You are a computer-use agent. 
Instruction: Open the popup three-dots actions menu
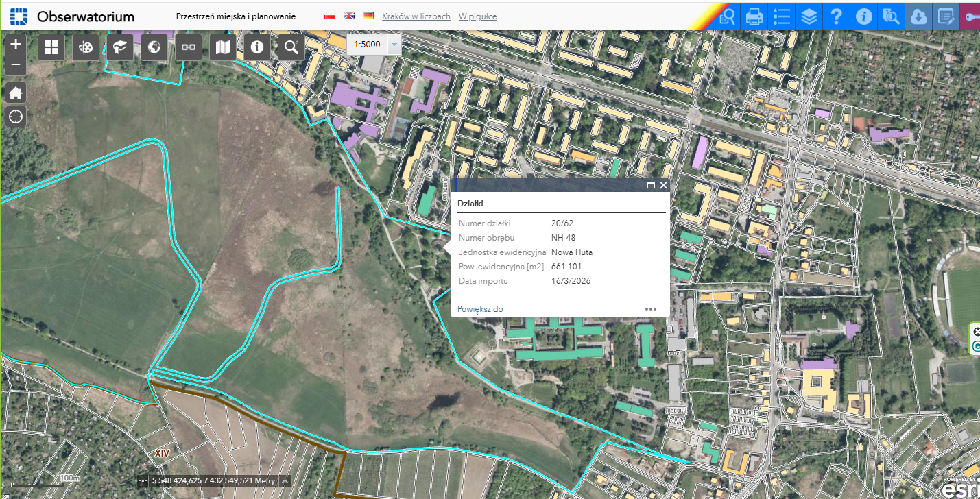[651, 309]
